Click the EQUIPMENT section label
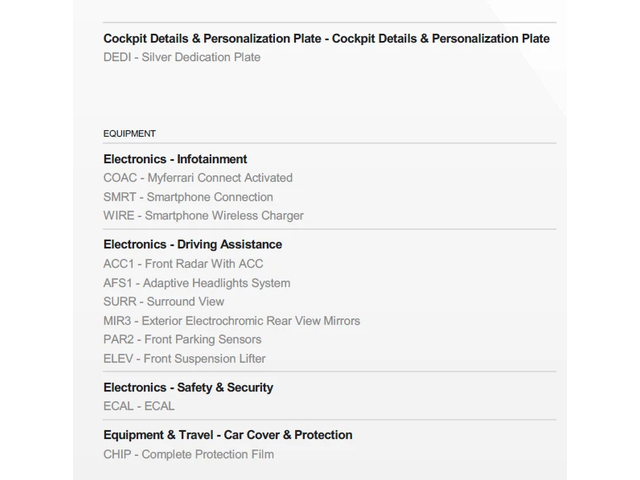 [x=129, y=134]
